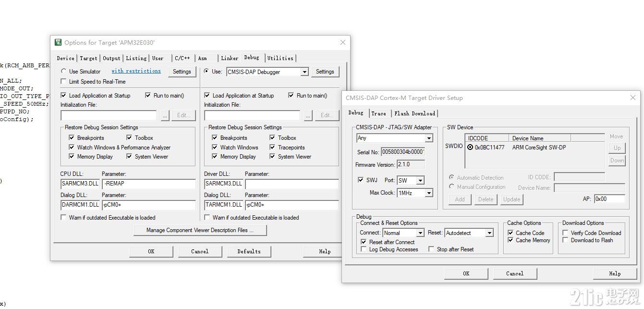Toggle debugger Load Application at Startup
This screenshot has height=309, width=644.
coord(207,96)
